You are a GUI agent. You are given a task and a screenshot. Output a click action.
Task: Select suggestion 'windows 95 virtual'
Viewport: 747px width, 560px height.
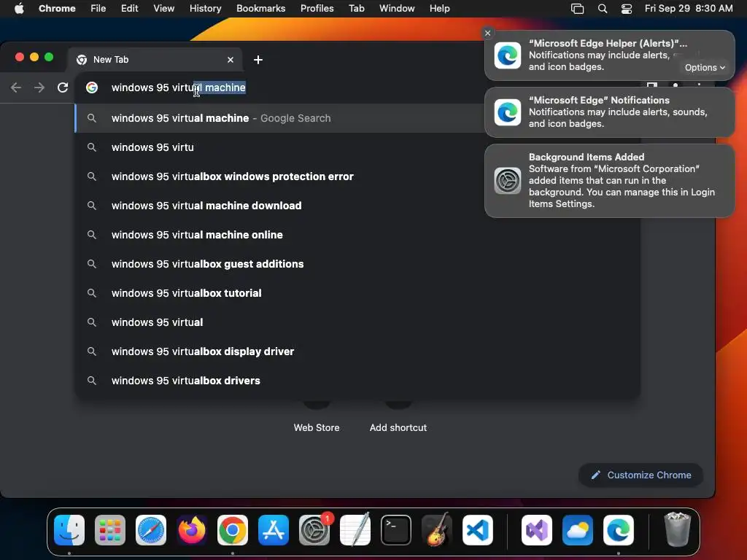(x=357, y=322)
